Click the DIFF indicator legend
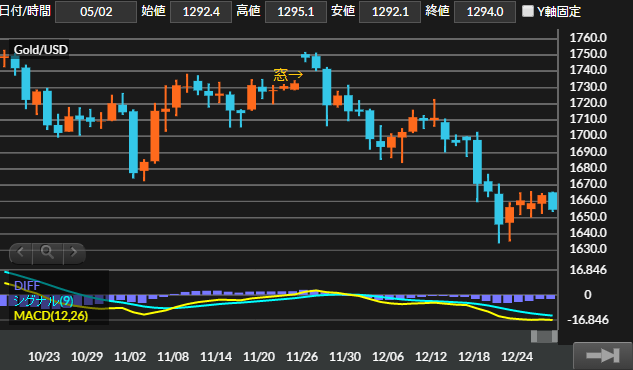 27,286
